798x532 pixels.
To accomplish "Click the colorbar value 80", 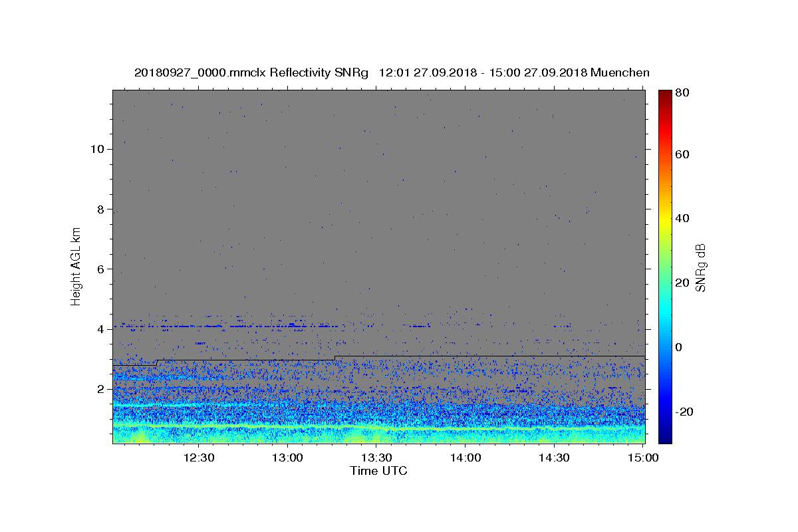I will (x=684, y=93).
